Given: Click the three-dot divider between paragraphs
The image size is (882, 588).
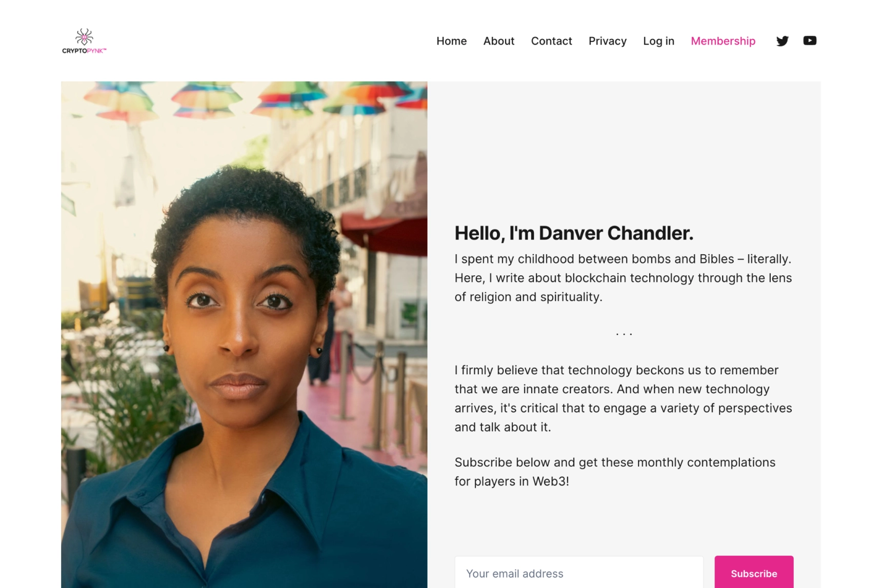Looking at the screenshot, I should coord(624,334).
